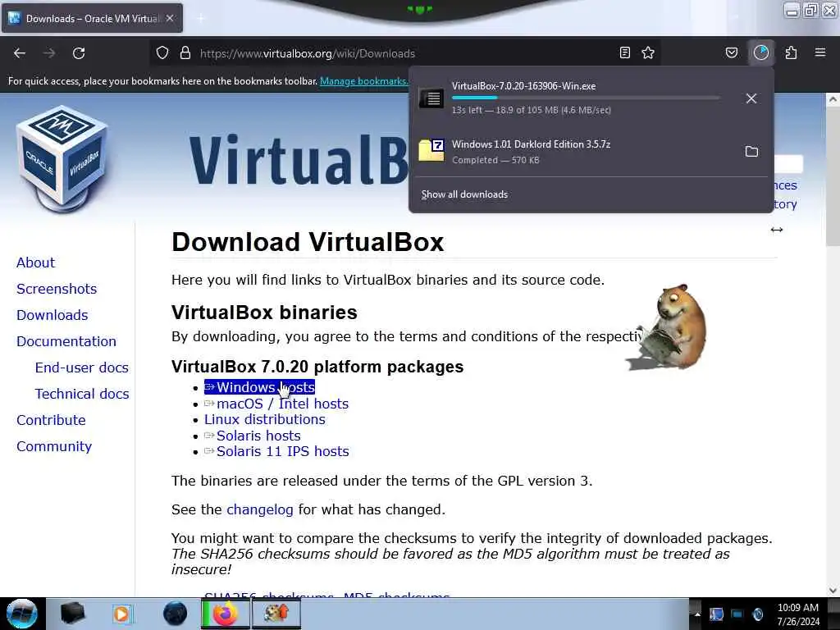Screen dimensions: 840x630
Task: Click the page width toggle double-arrow icon
Action: (777, 230)
